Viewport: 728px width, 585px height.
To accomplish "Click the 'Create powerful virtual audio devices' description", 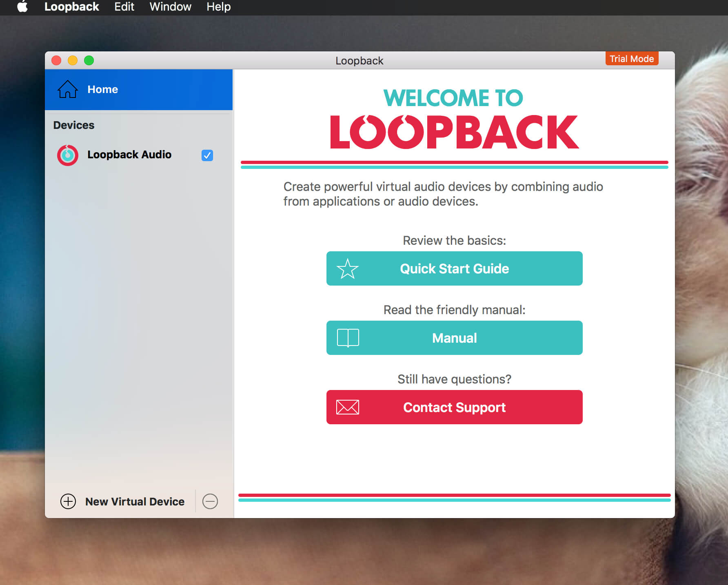I will (443, 194).
